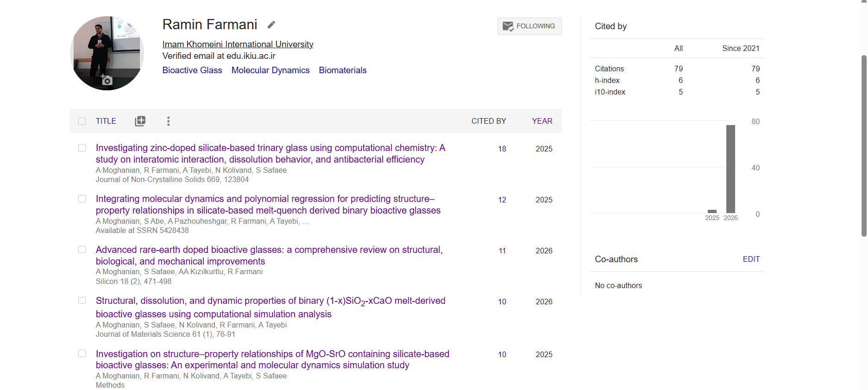Click 'Verified email at edu.ikiu.ac.ir' text
868x390 pixels.
point(219,56)
